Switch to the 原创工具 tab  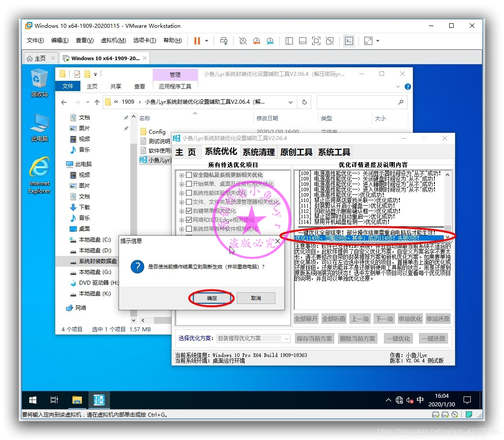296,152
